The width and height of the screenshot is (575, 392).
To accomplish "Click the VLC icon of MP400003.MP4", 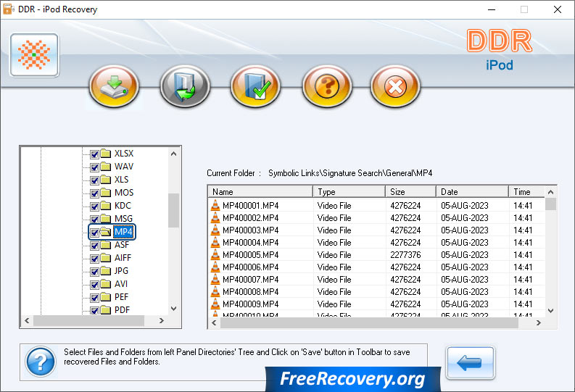I will tap(215, 230).
